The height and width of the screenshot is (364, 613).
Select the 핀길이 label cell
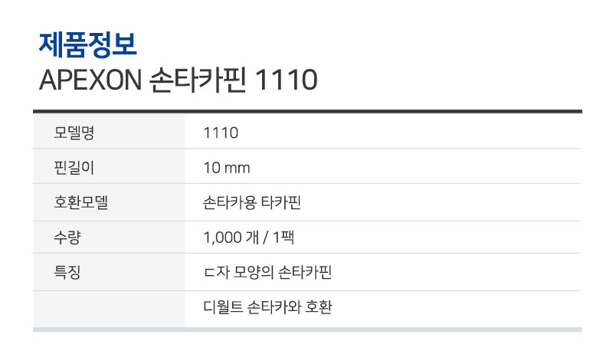click(109, 166)
